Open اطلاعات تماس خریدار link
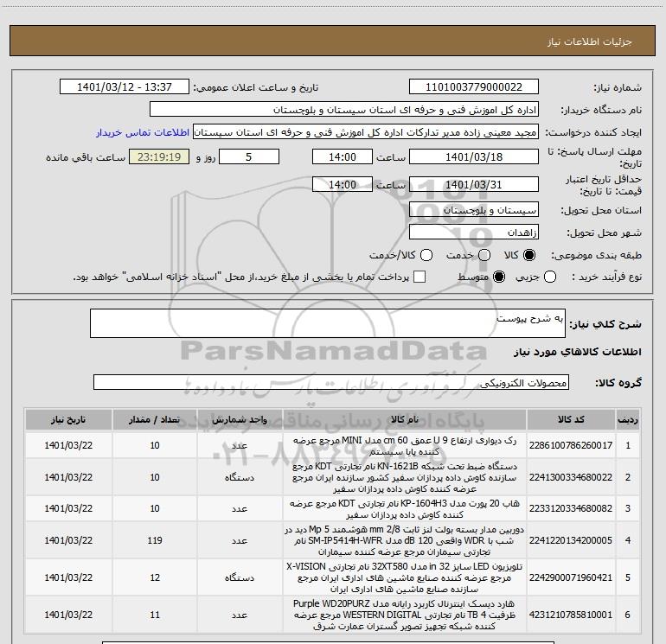The width and height of the screenshot is (666, 644). pyautogui.click(x=143, y=132)
